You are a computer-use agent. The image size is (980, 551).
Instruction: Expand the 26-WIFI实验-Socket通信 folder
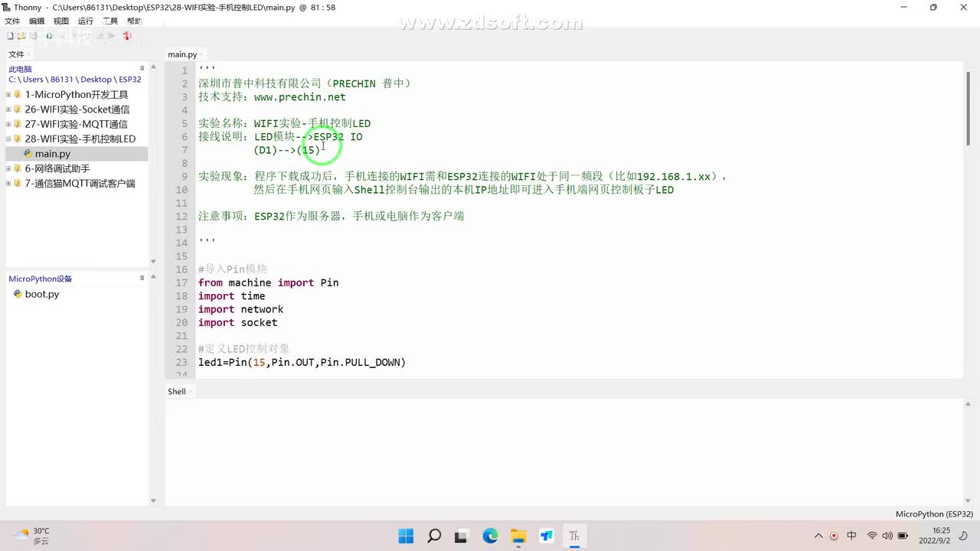point(8,109)
